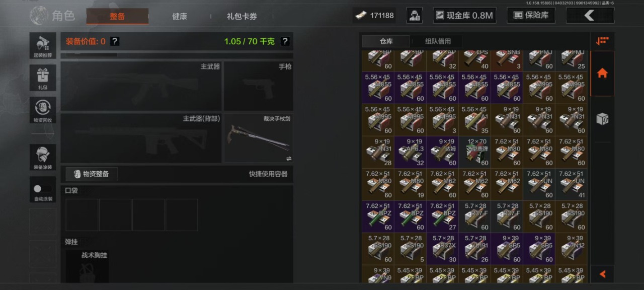
Task: Click the question mark beside 装备价值
Action: 115,41
